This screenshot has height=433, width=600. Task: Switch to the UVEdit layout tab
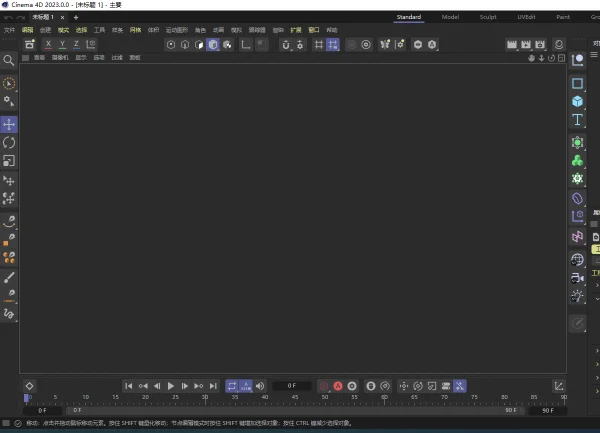[x=526, y=17]
